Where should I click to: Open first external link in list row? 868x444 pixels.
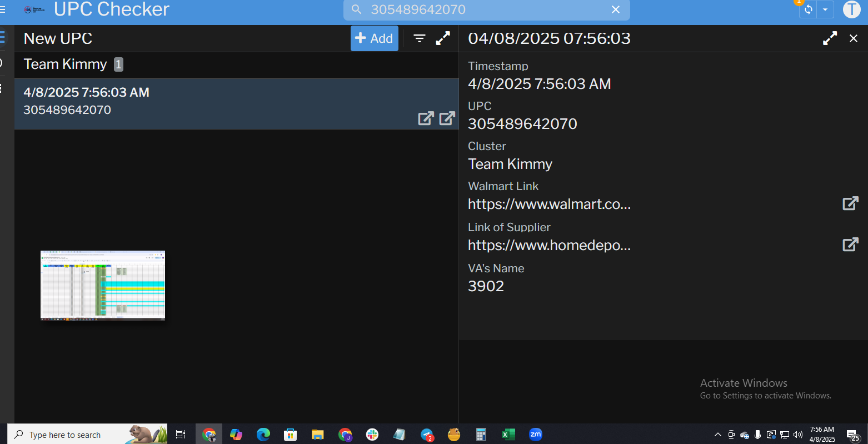tap(426, 118)
